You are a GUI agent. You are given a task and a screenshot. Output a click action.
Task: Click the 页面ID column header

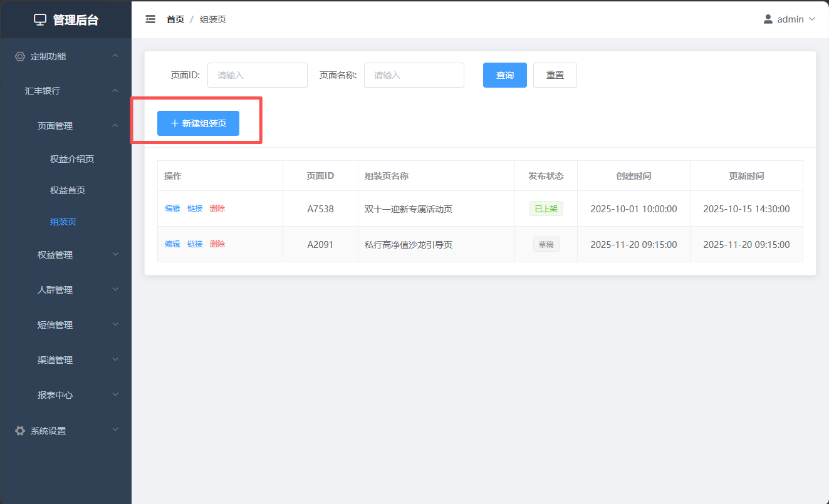(x=321, y=176)
